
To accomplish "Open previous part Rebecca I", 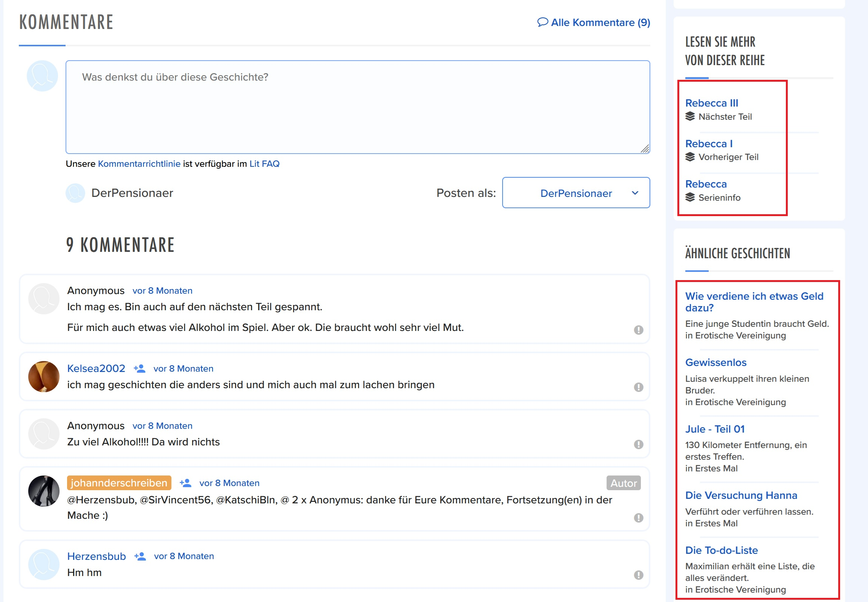I will click(708, 144).
